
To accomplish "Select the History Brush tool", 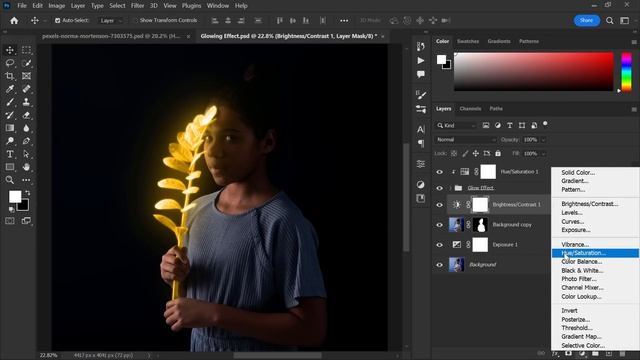I will coord(10,115).
